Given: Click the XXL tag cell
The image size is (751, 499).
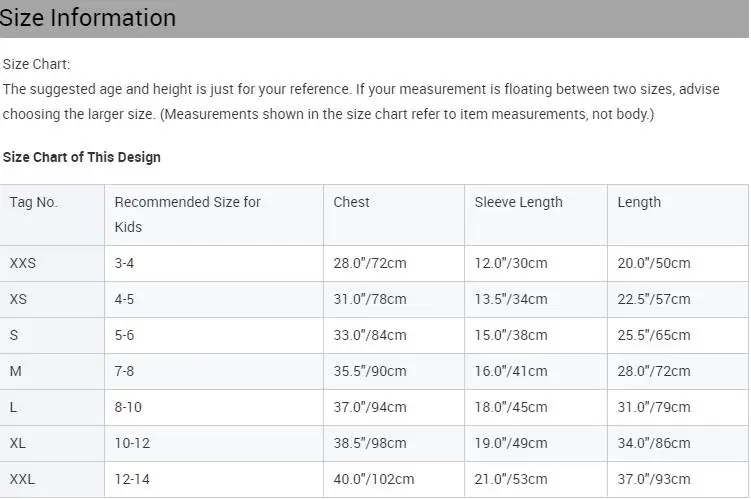Looking at the screenshot, I should (x=22, y=480).
